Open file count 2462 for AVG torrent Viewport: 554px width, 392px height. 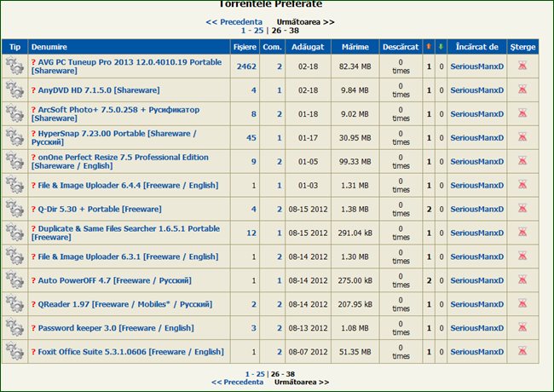tap(246, 66)
